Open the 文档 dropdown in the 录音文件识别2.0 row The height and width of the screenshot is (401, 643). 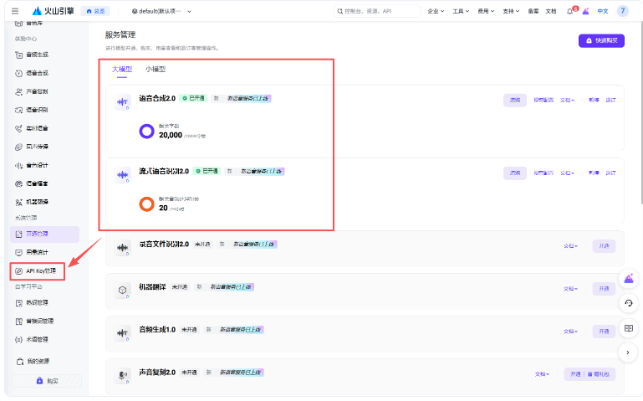click(570, 246)
